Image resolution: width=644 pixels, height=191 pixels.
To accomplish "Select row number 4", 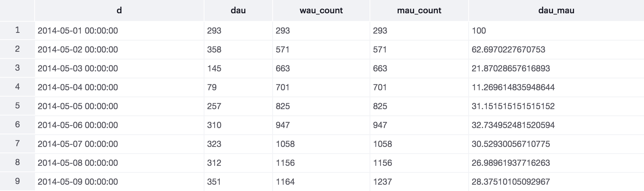I will [x=17, y=87].
